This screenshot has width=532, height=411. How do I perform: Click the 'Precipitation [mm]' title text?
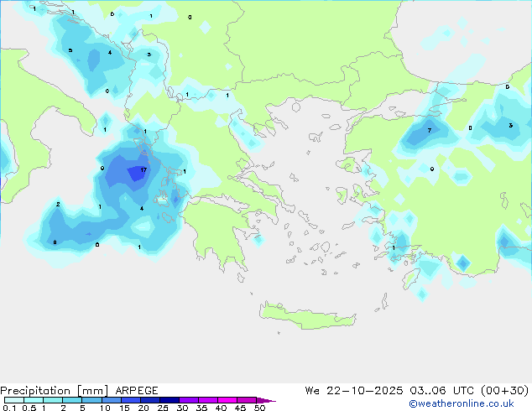click(54, 391)
